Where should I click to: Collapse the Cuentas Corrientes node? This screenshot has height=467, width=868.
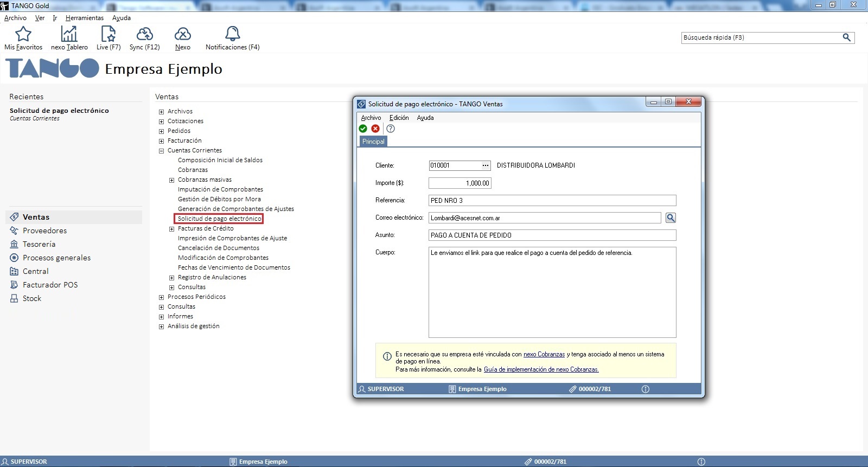161,151
